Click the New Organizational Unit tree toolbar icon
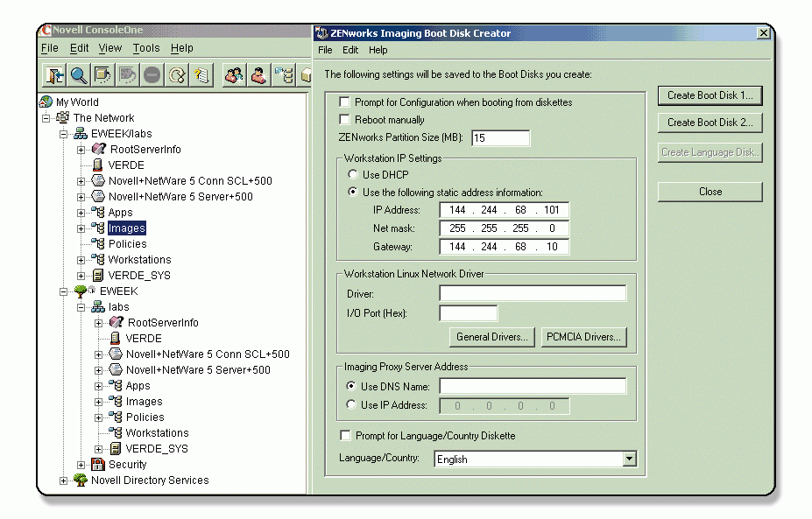 (284, 75)
